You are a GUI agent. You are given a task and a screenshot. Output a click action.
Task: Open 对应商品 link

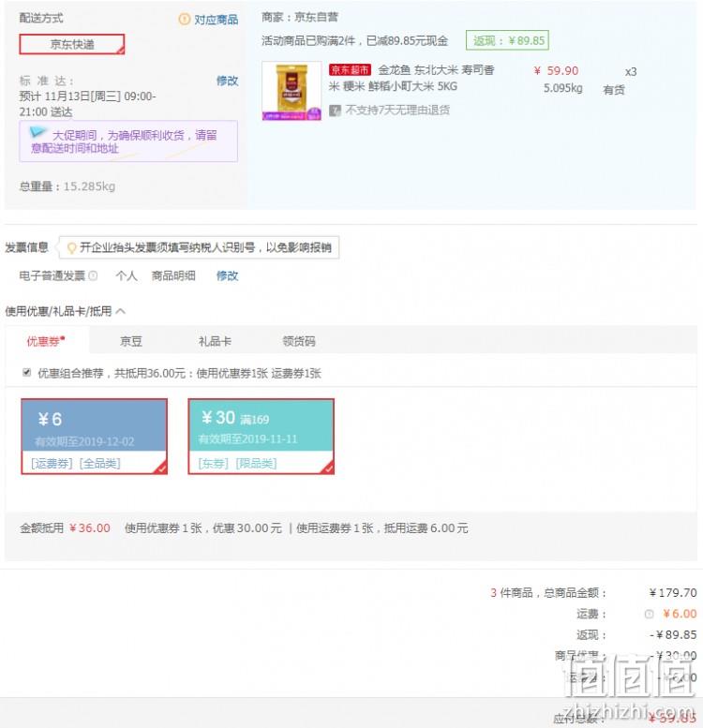click(216, 20)
